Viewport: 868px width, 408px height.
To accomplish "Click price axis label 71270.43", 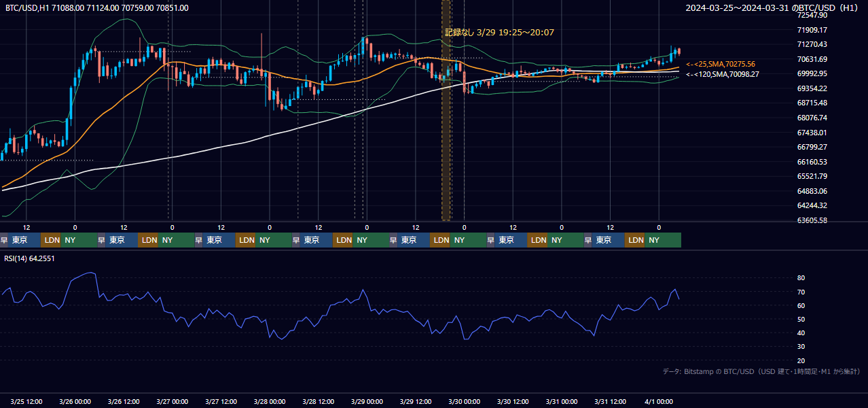I will [812, 44].
